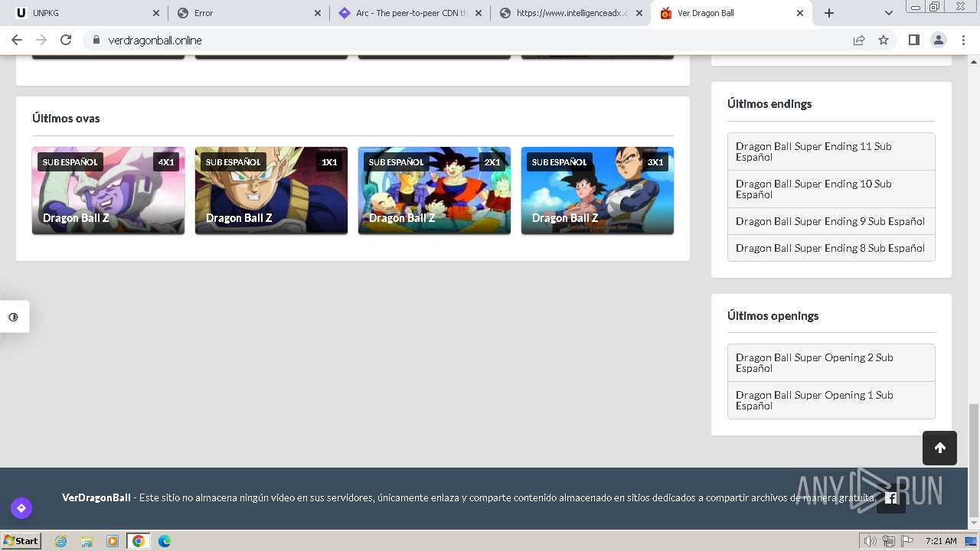This screenshot has height=551, width=980.
Task: Launch Internet Explorer from taskbar
Action: click(60, 541)
